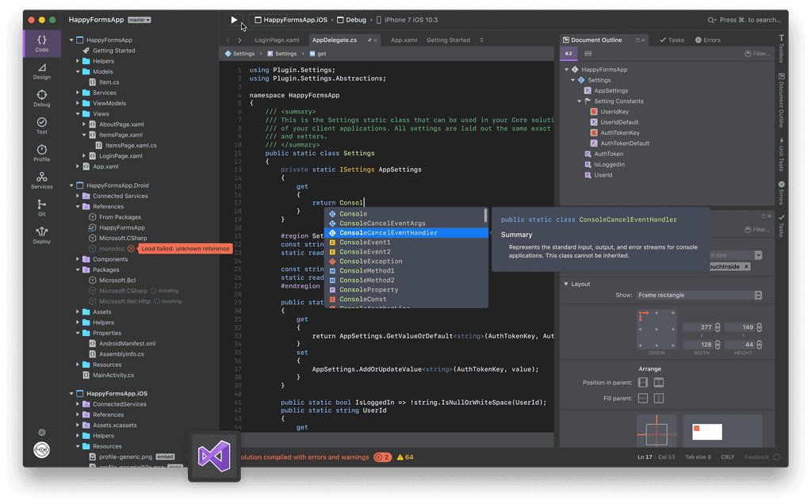Click the Document Outline filter field
The width and height of the screenshot is (812, 504).
tap(757, 53)
